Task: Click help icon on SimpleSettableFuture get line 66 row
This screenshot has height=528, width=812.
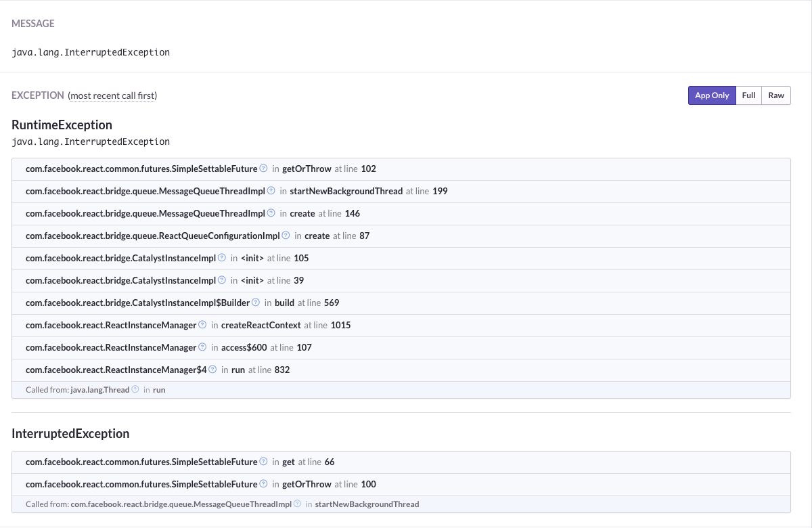Action: [x=264, y=462]
